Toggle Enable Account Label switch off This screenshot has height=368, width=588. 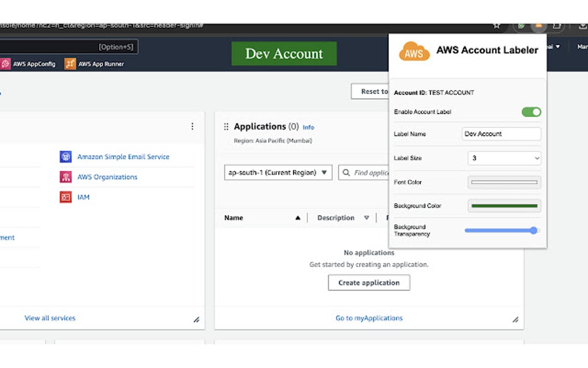pyautogui.click(x=531, y=112)
